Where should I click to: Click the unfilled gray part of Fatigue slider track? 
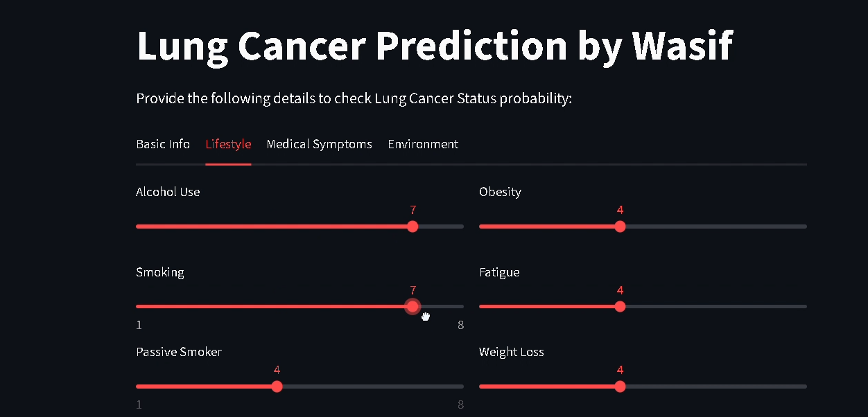pyautogui.click(x=714, y=306)
